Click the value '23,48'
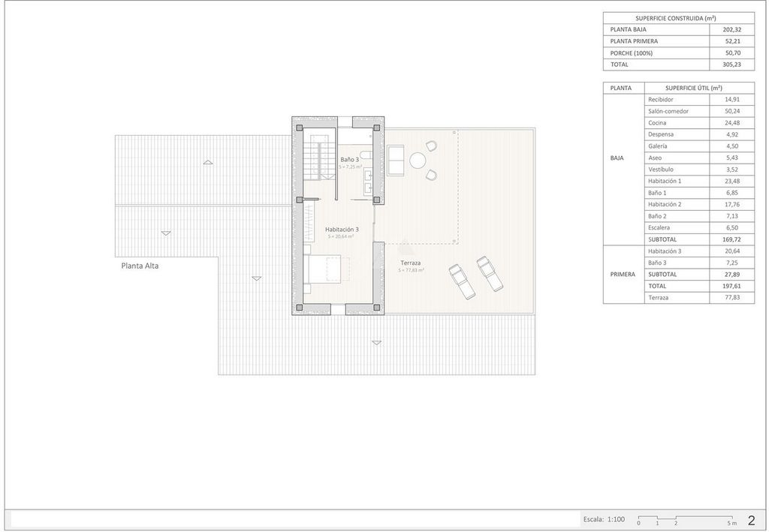 (x=732, y=181)
